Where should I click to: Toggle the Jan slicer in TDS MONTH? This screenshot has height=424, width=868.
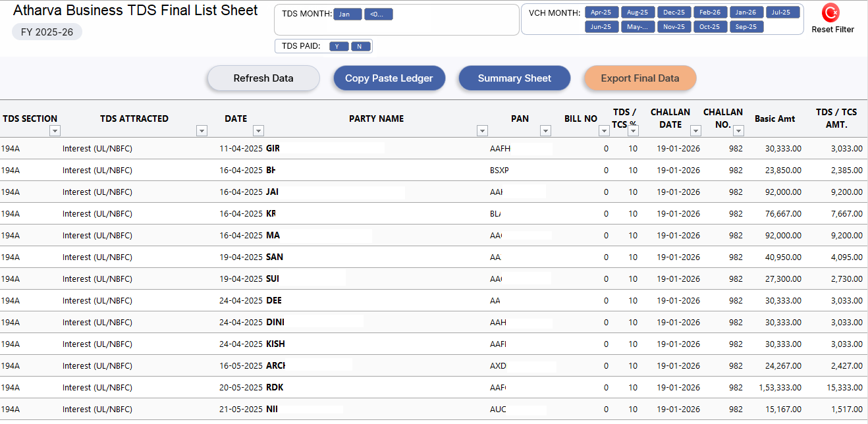pos(348,13)
